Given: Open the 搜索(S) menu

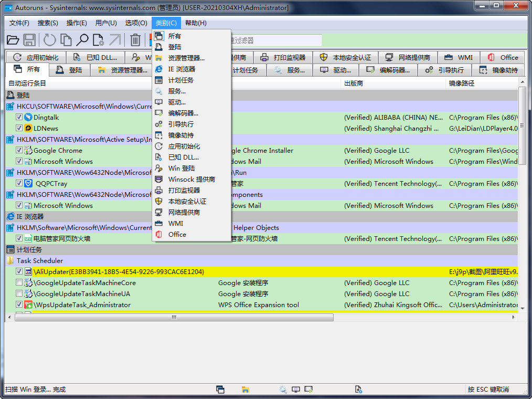Looking at the screenshot, I should [48, 23].
